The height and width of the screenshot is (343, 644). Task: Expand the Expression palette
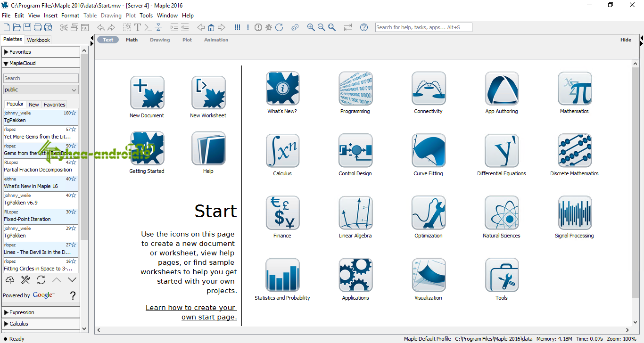tap(41, 312)
